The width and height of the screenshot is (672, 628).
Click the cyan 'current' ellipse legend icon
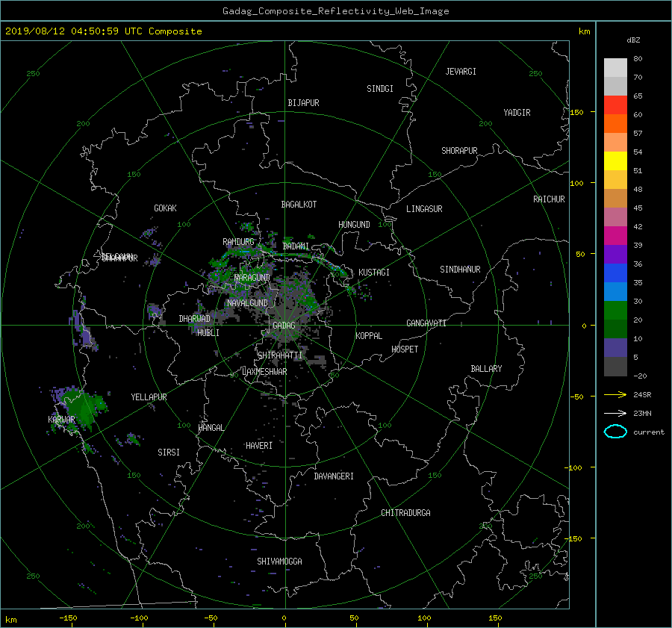(x=615, y=432)
